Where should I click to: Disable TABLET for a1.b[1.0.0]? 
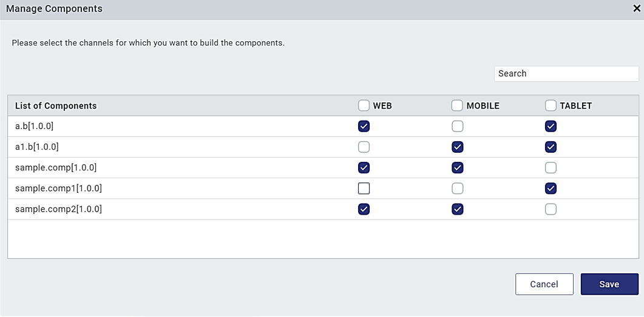551,147
